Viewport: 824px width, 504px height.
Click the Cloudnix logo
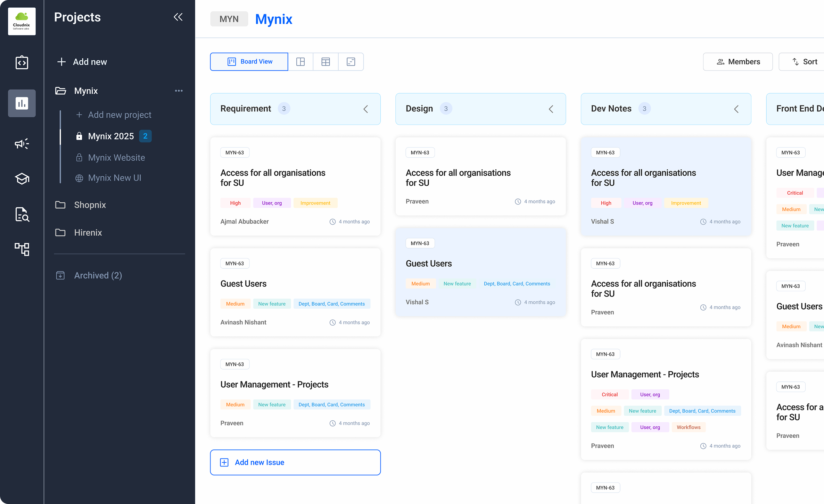(x=22, y=21)
